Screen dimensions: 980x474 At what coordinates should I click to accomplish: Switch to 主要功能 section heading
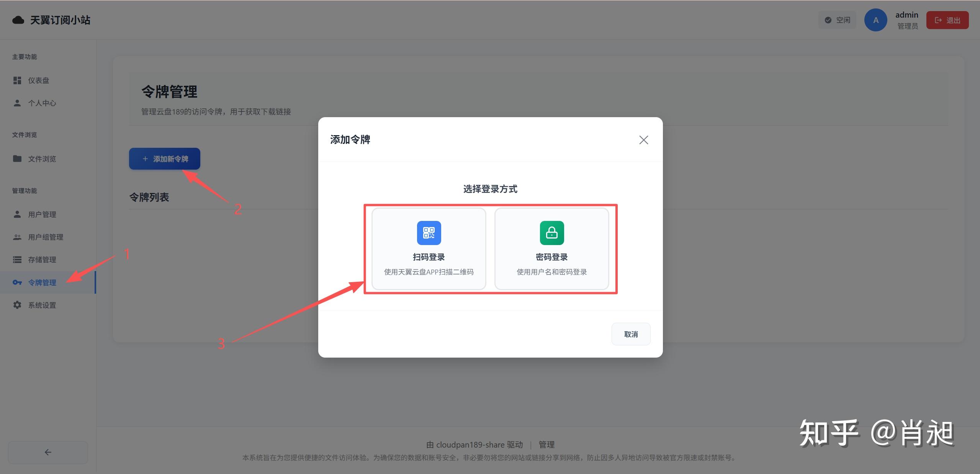24,57
